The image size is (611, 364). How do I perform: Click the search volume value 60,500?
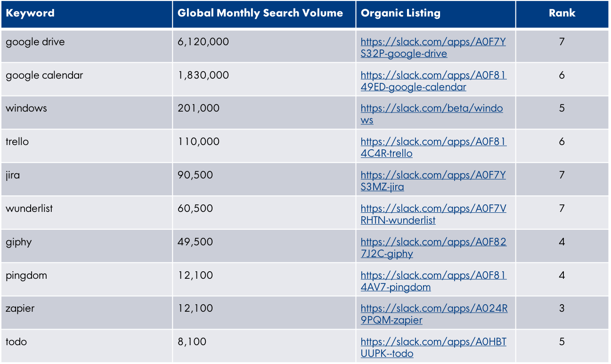point(195,209)
